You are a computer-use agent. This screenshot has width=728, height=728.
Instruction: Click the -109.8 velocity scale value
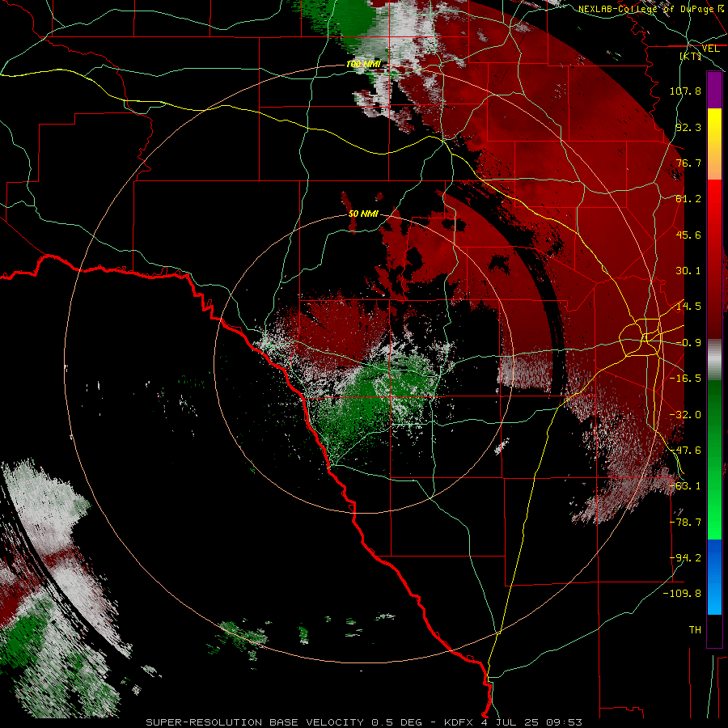[683, 594]
